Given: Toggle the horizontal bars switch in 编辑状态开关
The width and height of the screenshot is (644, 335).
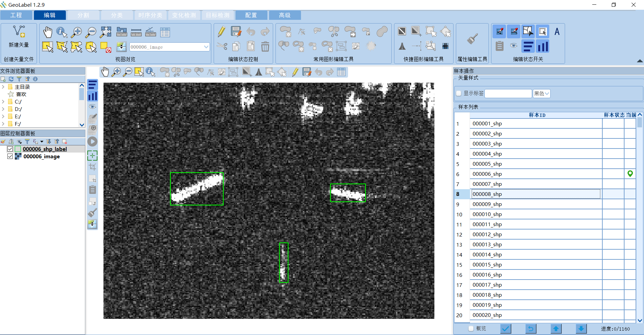Looking at the screenshot, I should tap(528, 46).
